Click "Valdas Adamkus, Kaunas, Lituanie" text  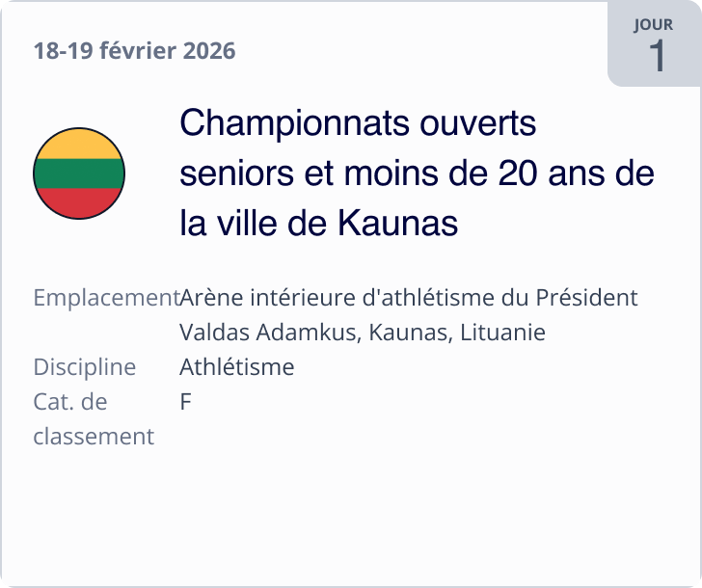(362, 333)
